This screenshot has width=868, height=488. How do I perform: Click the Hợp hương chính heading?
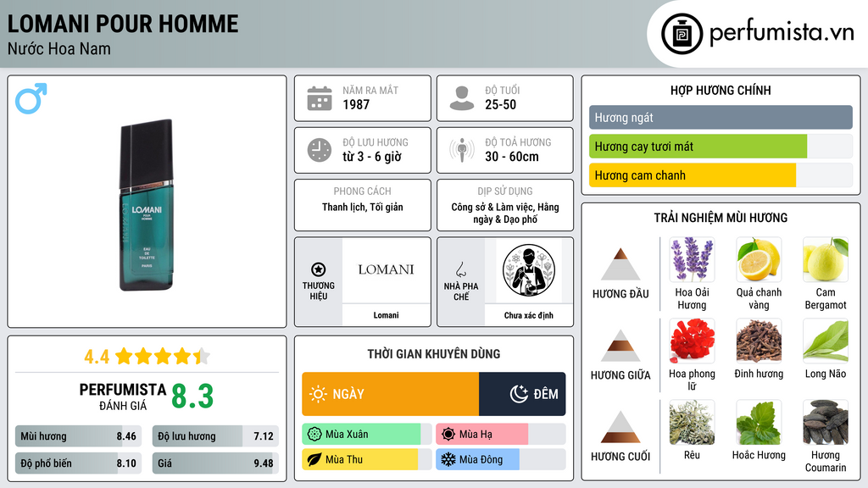(x=721, y=90)
